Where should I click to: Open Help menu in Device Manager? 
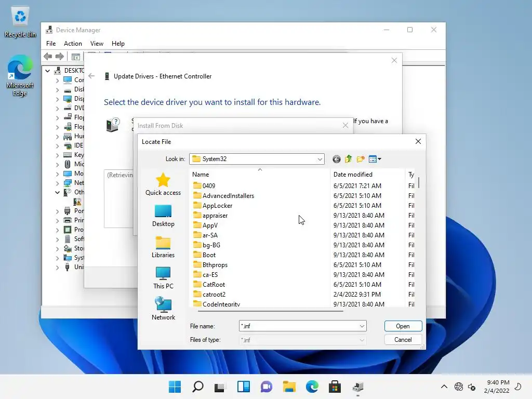(x=118, y=44)
